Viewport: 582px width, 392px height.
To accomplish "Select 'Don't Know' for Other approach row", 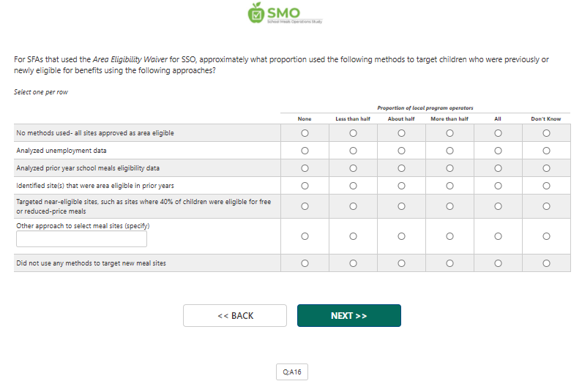I will click(546, 236).
